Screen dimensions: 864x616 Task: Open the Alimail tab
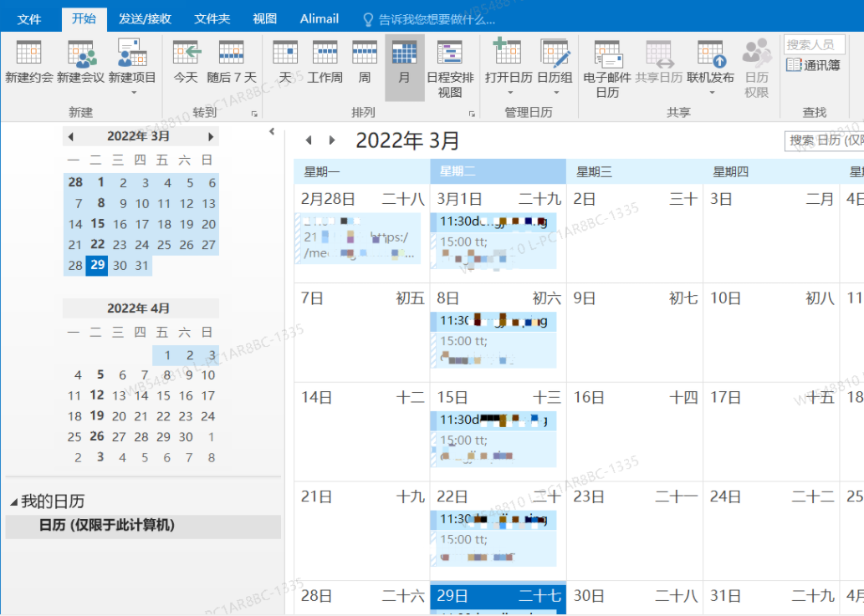319,19
